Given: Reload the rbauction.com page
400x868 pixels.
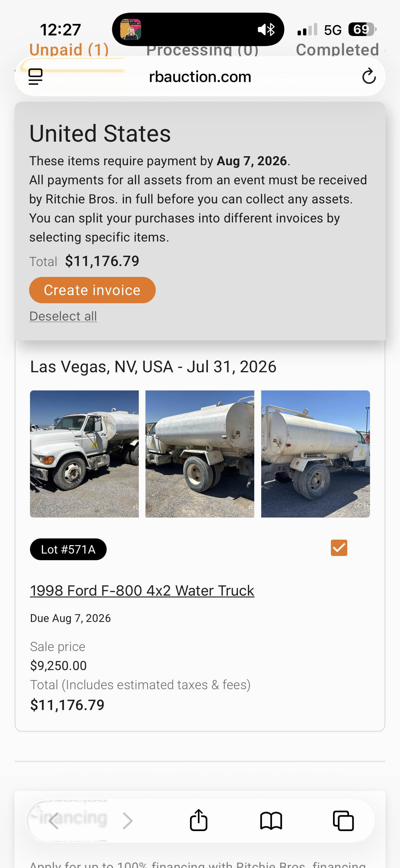Looking at the screenshot, I should point(368,76).
